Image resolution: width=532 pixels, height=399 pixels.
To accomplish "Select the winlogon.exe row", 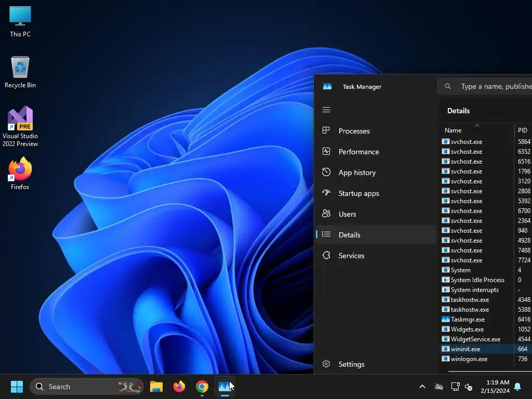I will [486, 358].
